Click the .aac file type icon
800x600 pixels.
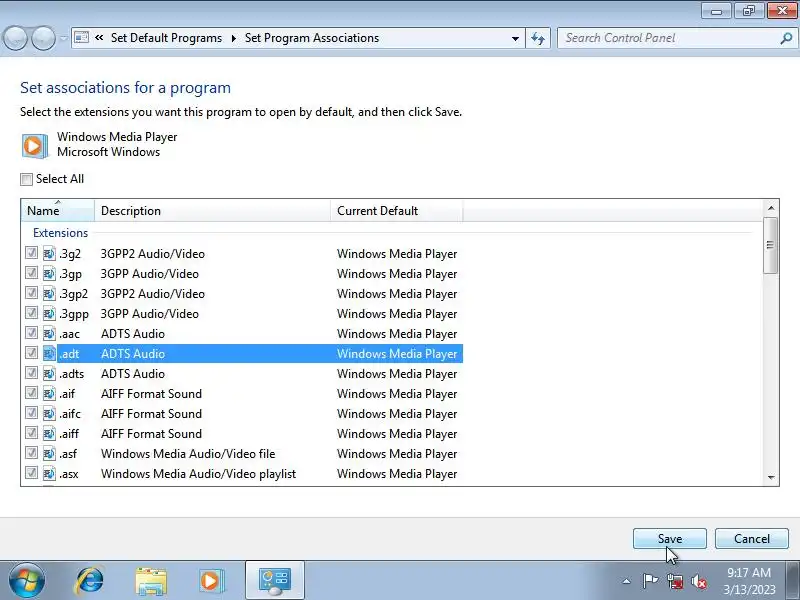pos(49,333)
